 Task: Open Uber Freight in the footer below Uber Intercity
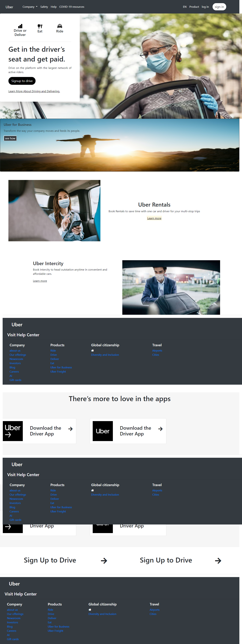(x=58, y=372)
